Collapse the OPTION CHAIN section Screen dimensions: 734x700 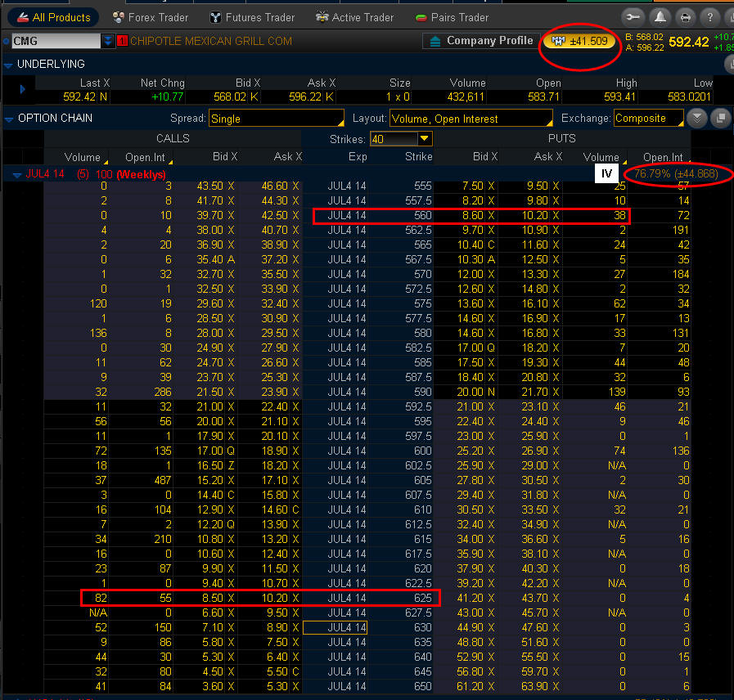[9, 119]
